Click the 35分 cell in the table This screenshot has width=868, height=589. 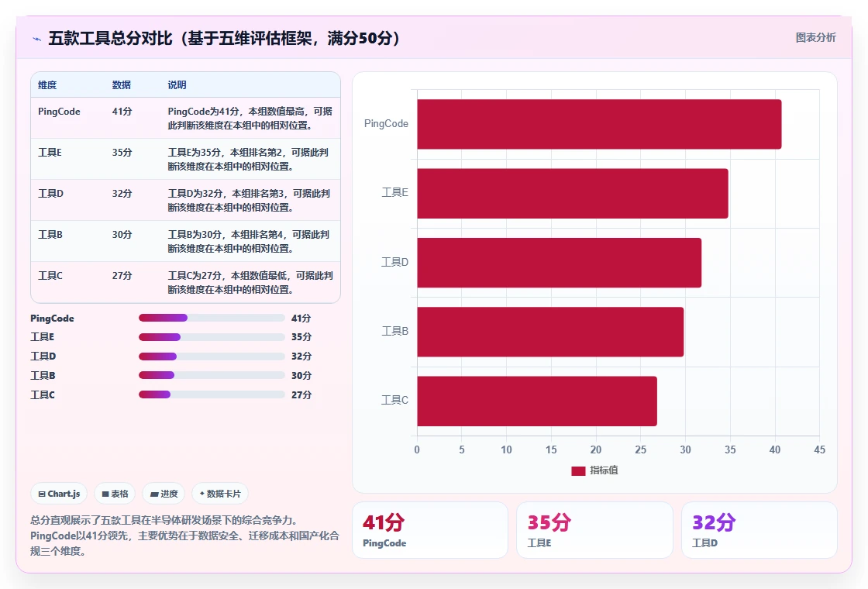122,152
